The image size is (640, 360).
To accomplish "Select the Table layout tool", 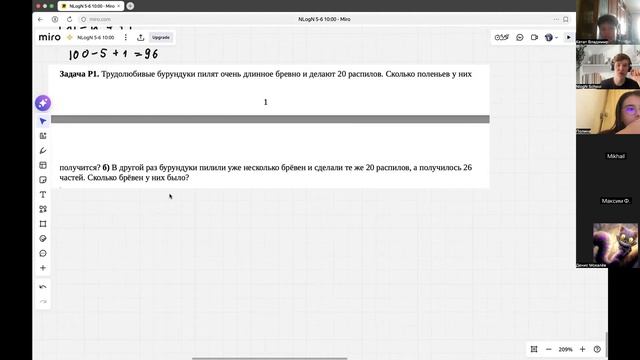I will tap(43, 165).
